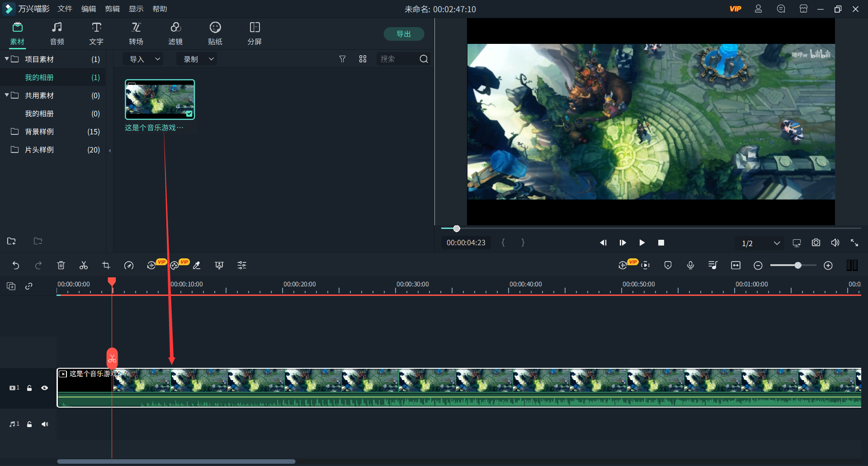The height and width of the screenshot is (466, 868).
Task: Open the 文件 menu
Action: (x=65, y=9)
